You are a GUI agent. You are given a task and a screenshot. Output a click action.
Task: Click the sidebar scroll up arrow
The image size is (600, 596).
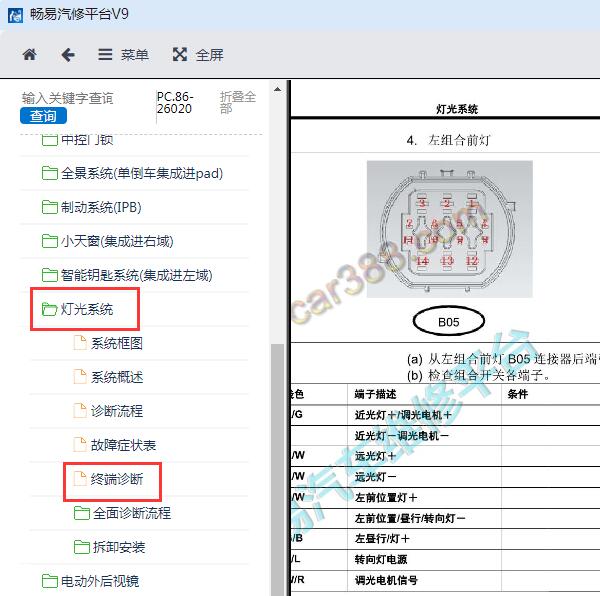pyautogui.click(x=277, y=90)
